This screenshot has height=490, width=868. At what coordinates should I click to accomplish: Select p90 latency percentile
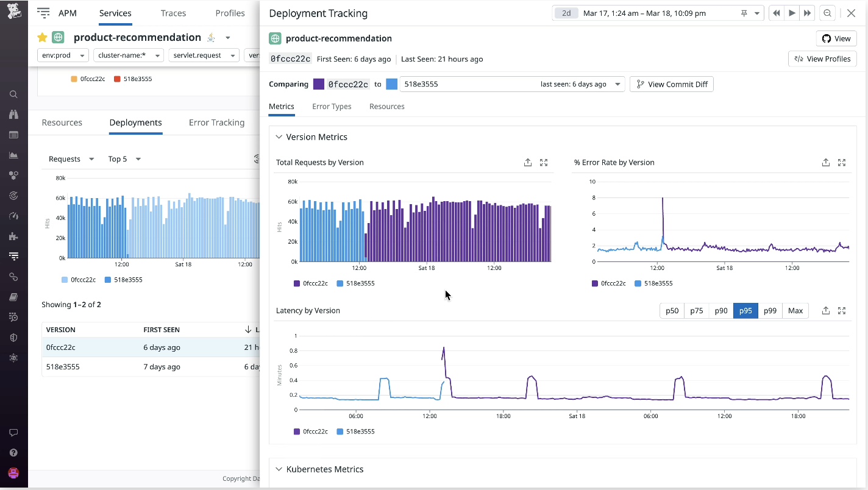[x=721, y=310]
